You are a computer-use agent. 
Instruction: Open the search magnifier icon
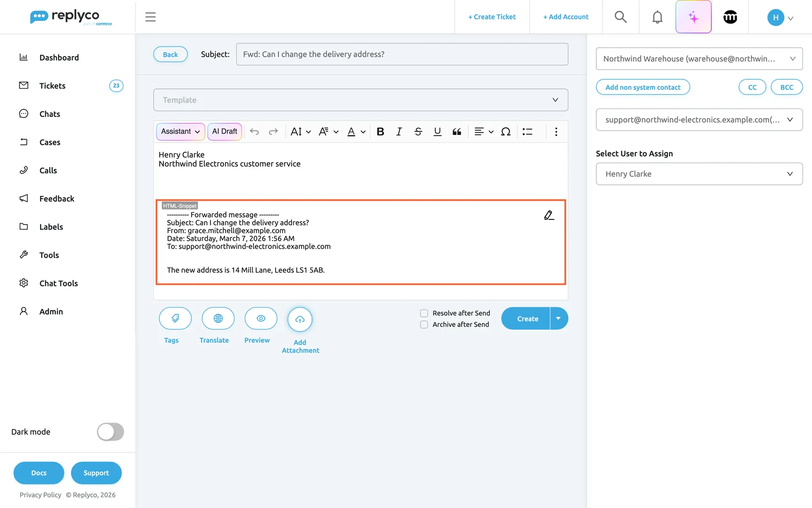pos(621,17)
